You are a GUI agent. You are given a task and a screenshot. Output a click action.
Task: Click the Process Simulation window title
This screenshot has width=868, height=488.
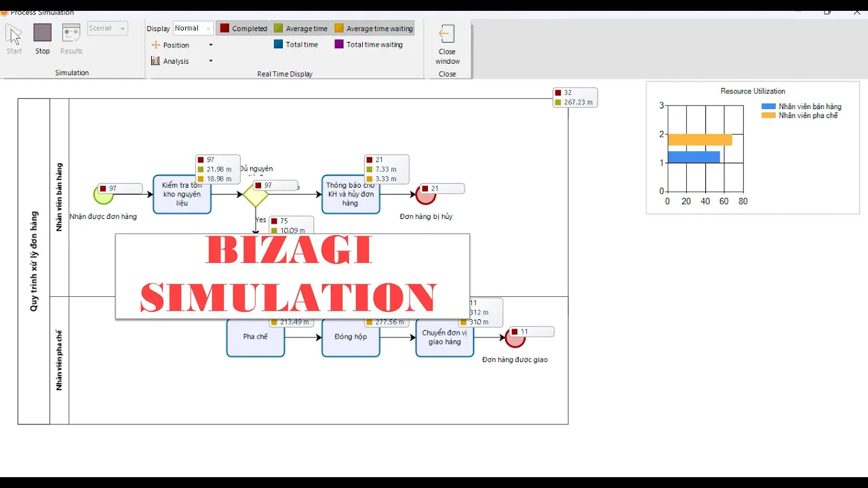42,13
